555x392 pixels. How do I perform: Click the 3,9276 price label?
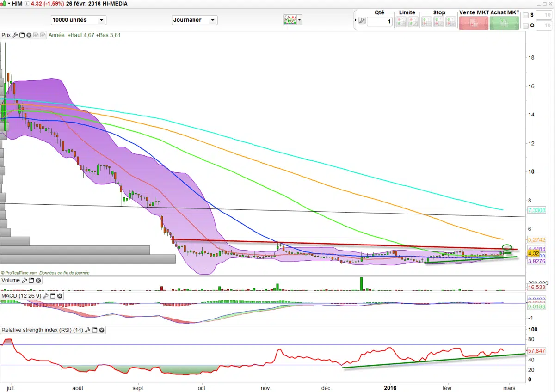pyautogui.click(x=537, y=261)
